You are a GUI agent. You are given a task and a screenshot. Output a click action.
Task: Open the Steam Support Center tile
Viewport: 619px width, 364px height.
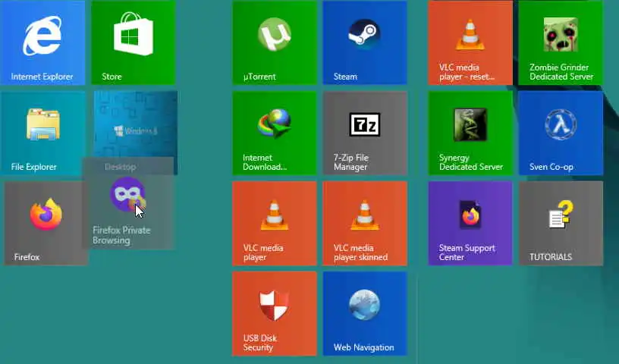470,223
